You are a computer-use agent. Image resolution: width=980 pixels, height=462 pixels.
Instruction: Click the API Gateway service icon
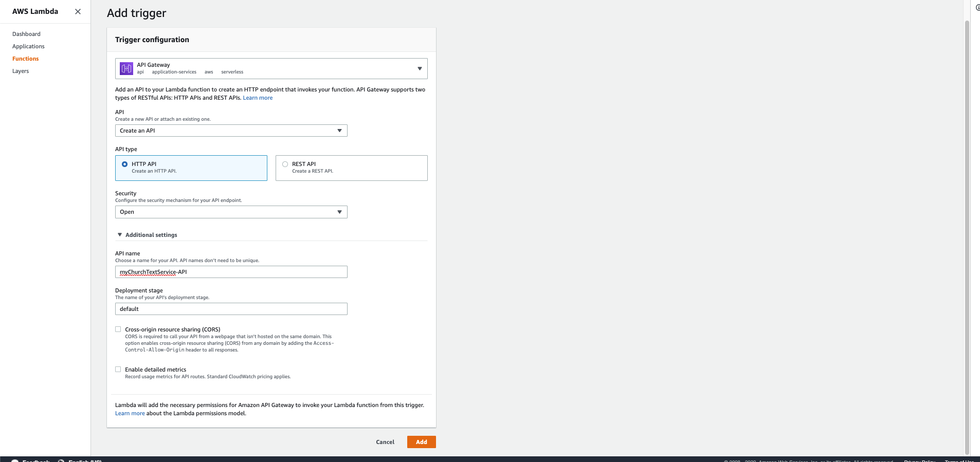126,68
